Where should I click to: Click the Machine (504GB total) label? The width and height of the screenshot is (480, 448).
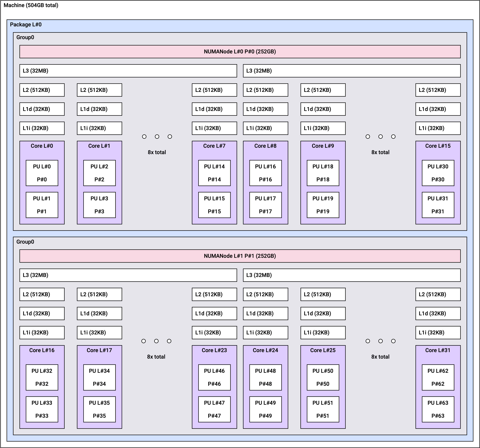(x=31, y=5)
